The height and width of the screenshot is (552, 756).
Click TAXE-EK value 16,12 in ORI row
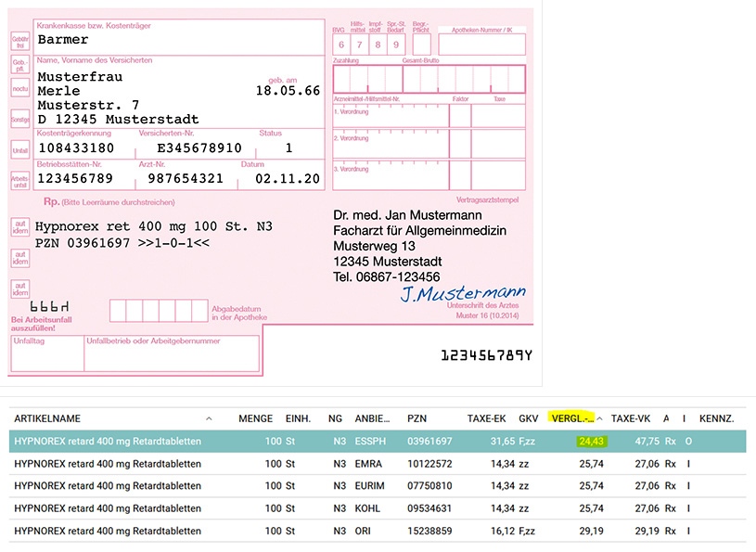click(503, 531)
